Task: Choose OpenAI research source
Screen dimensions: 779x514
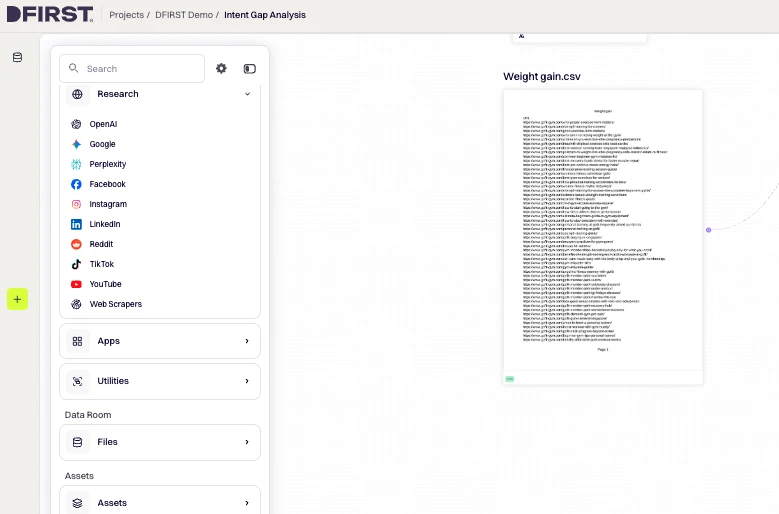Action: click(103, 124)
